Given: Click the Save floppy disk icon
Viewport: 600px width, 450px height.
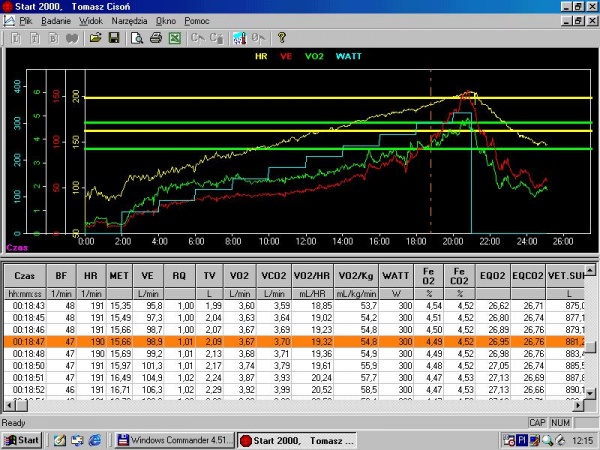Looking at the screenshot, I should tap(113, 38).
